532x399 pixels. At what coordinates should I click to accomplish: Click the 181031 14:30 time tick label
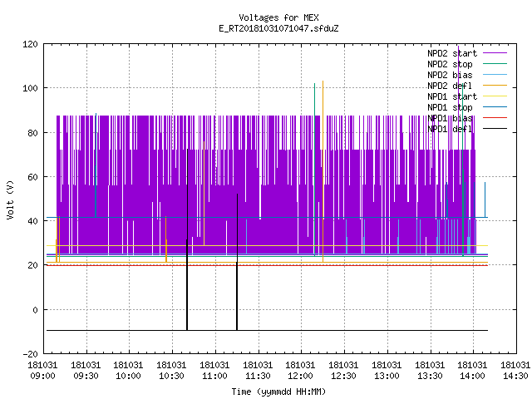pyautogui.click(x=515, y=371)
